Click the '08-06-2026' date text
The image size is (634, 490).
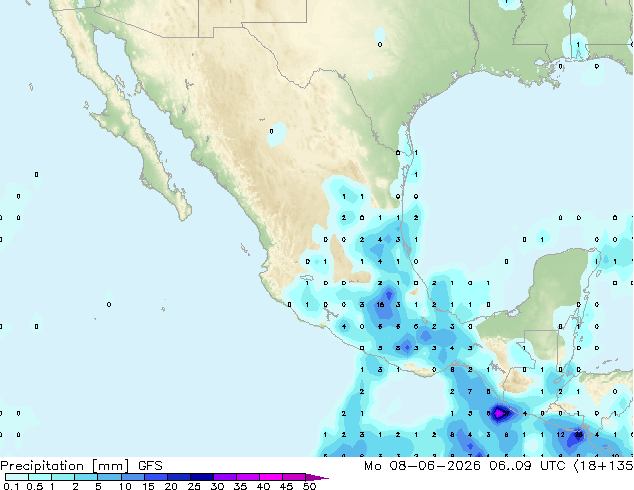[x=435, y=466]
